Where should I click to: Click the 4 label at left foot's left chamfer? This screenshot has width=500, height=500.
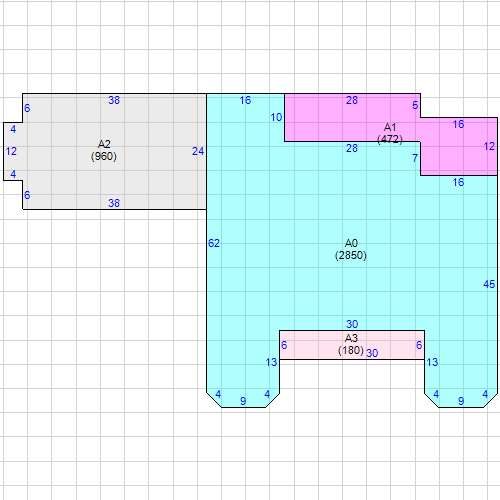218,394
